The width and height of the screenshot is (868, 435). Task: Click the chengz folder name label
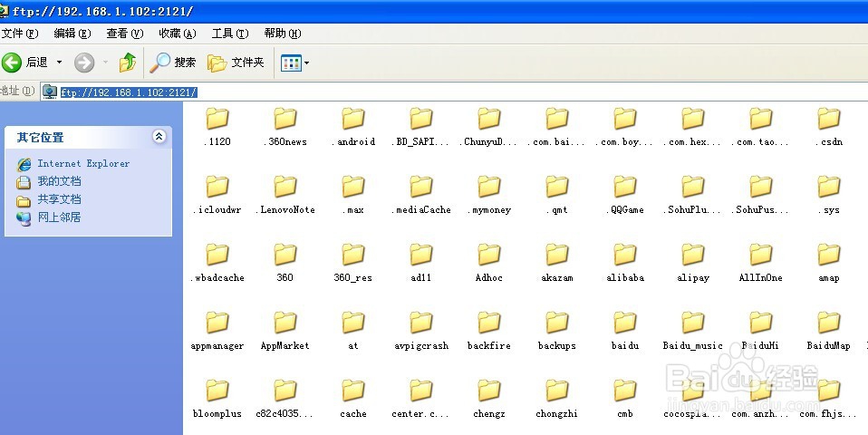click(488, 414)
